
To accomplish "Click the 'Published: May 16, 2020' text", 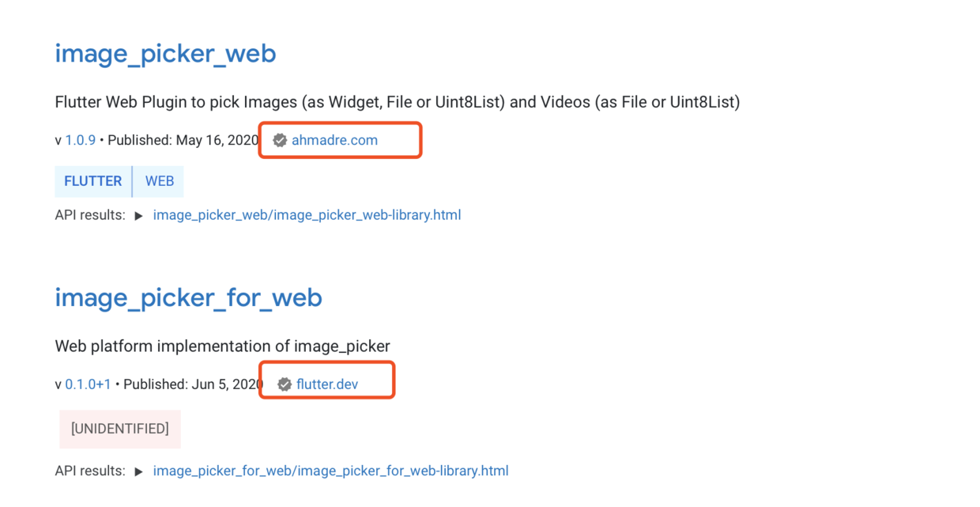I will point(183,140).
